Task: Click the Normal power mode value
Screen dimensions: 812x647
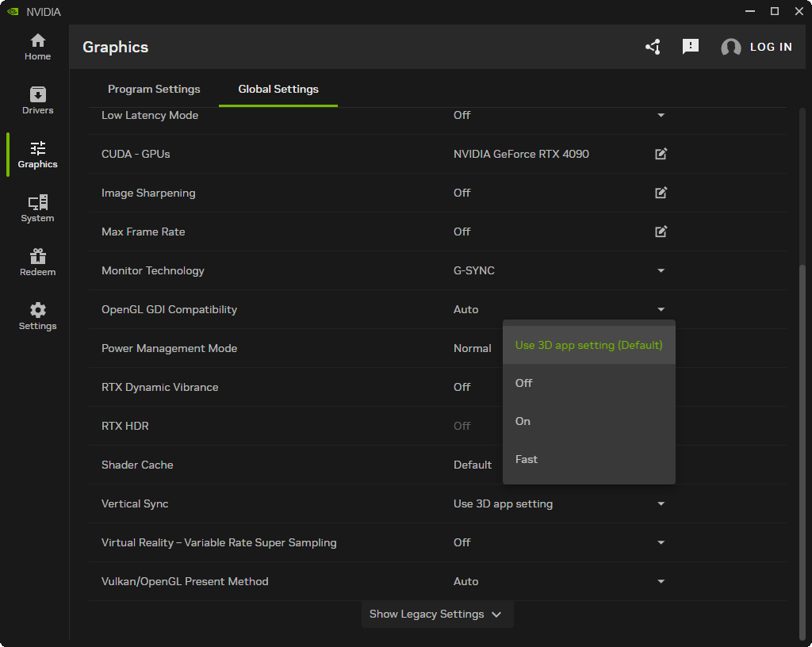Action: tap(473, 348)
